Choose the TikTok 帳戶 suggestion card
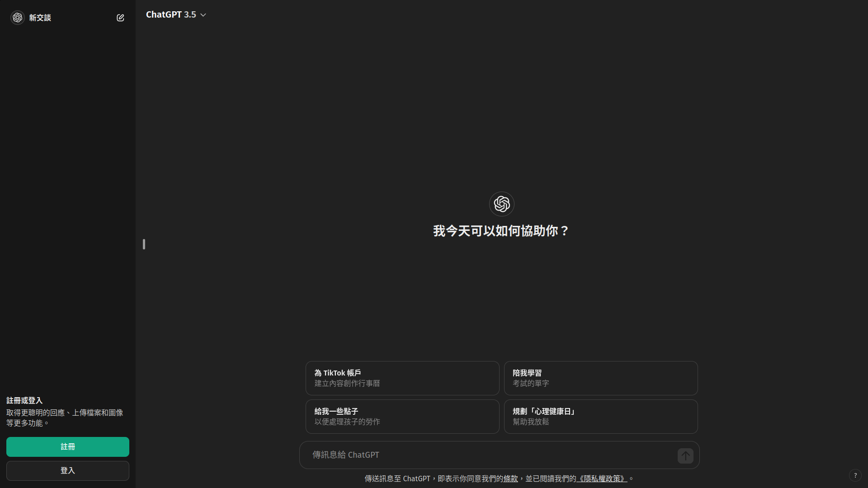 click(x=402, y=378)
